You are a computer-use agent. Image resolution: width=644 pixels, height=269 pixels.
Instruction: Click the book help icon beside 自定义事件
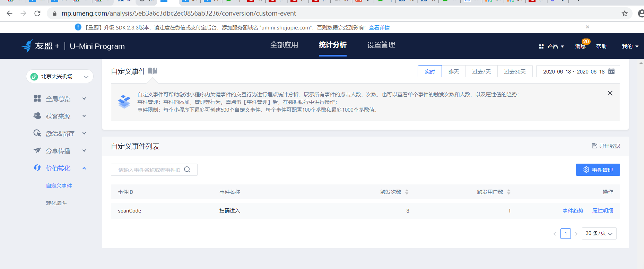point(153,71)
